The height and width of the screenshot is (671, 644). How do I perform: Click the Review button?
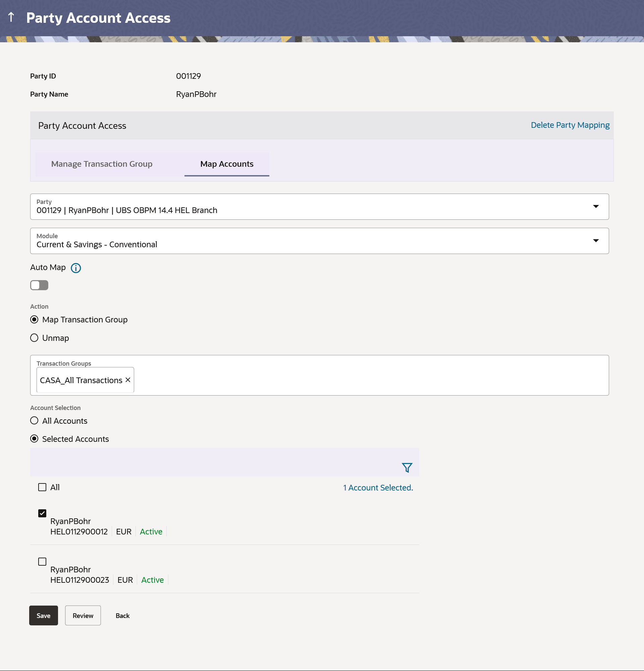click(x=83, y=616)
